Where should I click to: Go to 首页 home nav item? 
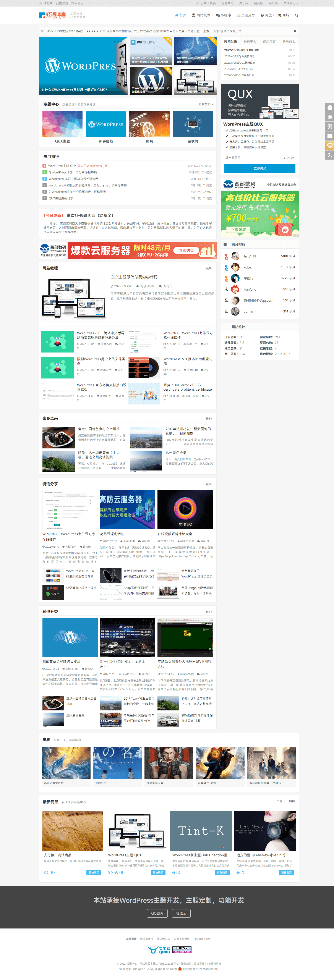click(180, 15)
